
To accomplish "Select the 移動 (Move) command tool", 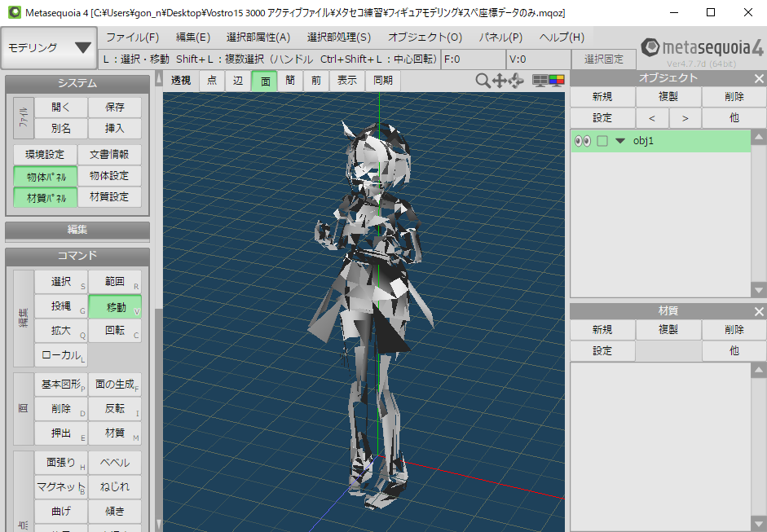I will (114, 306).
